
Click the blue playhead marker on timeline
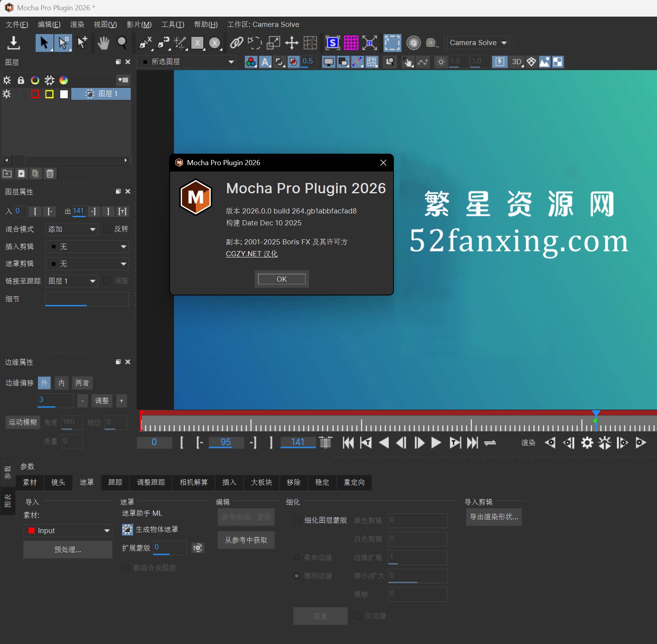(596, 413)
